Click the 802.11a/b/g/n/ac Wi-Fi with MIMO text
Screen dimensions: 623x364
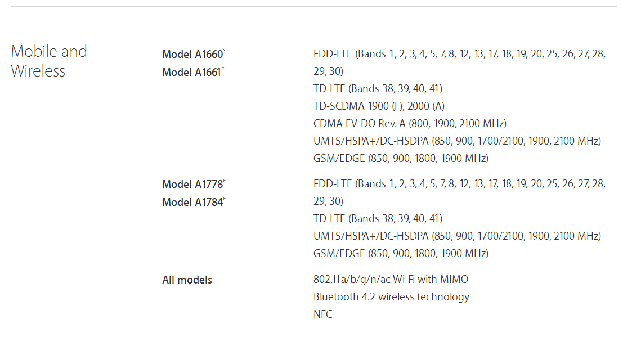391,280
